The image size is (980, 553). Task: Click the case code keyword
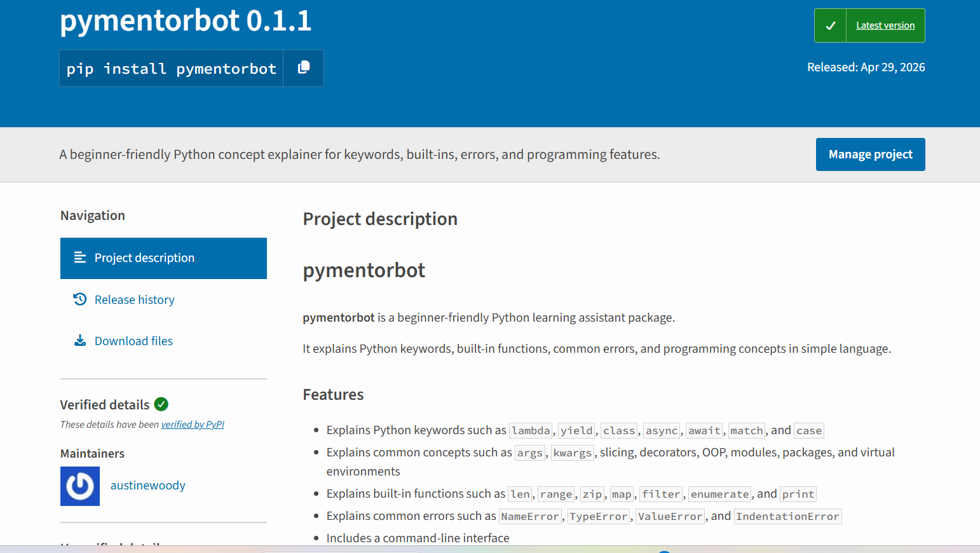coord(809,431)
